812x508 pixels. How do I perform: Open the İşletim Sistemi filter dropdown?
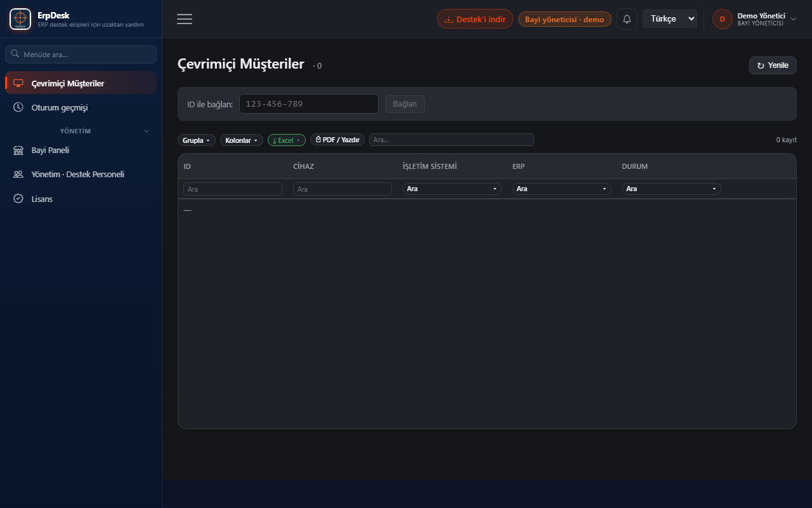[452, 189]
